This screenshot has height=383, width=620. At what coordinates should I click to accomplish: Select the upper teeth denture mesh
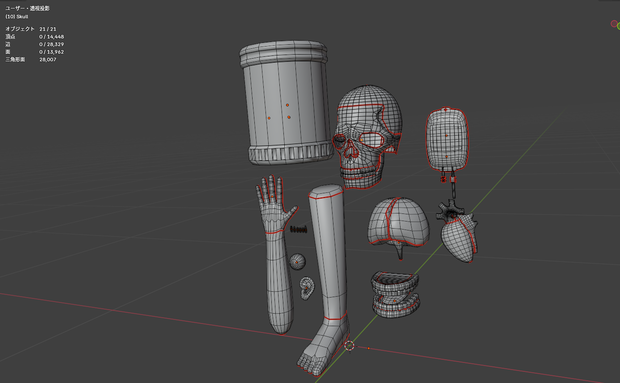click(395, 283)
